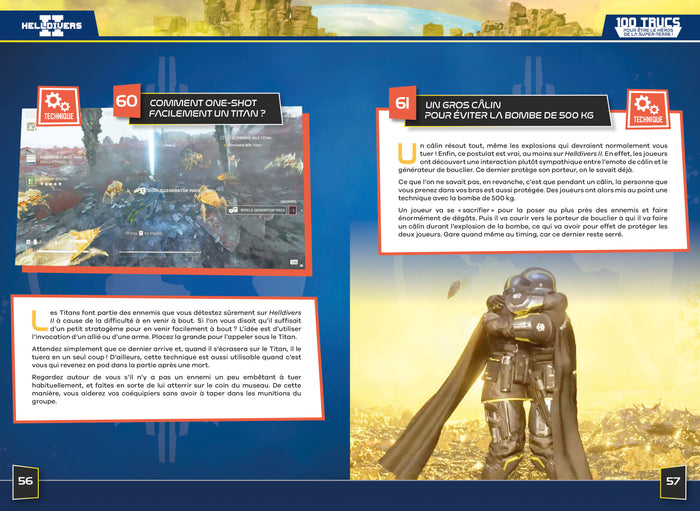Click the paragraph starting 'Attendez simplement que ce dernier'
The height and width of the screenshot is (511, 700).
pos(167,357)
